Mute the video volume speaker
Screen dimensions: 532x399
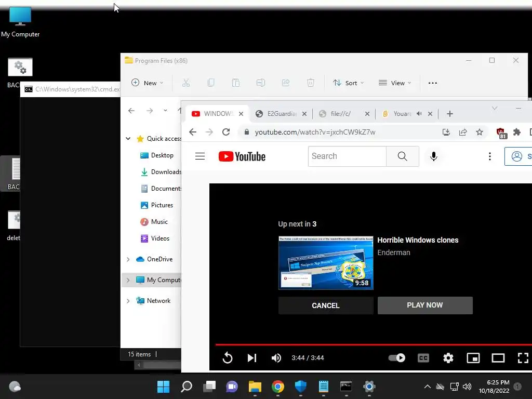276,357
